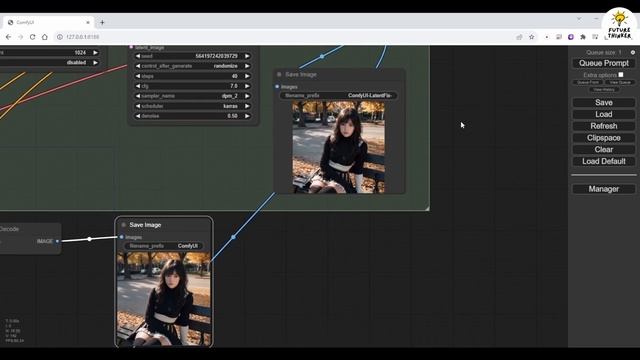The height and width of the screenshot is (360, 640).
Task: Decrease the seed value with left arrow
Action: [138, 56]
